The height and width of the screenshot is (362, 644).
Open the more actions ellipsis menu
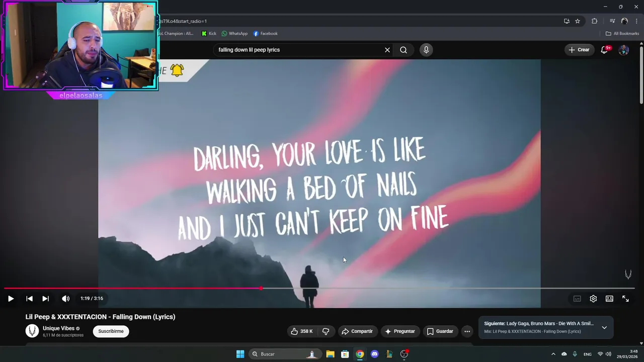[x=467, y=331]
